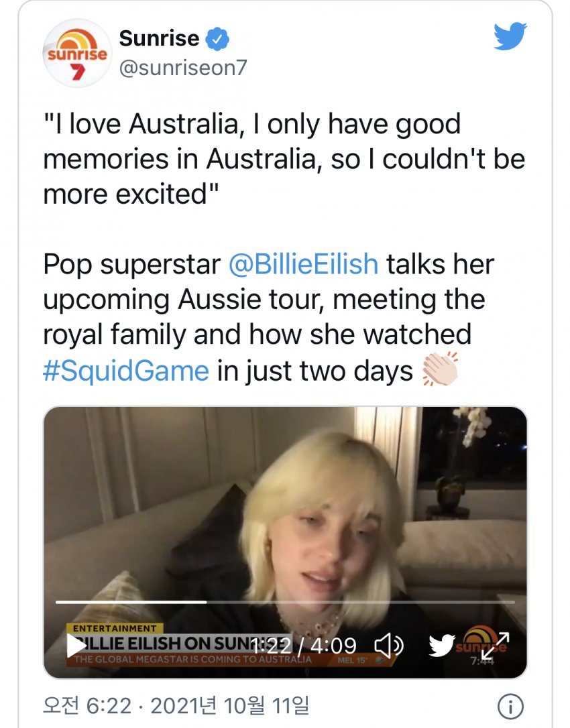The height and width of the screenshot is (728, 570).
Task: Mute the video with the speaker icon
Action: tap(388, 646)
